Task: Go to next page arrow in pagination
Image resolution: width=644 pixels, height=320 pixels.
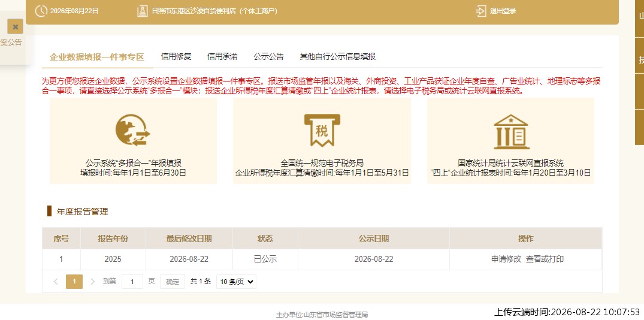Action: (92, 282)
